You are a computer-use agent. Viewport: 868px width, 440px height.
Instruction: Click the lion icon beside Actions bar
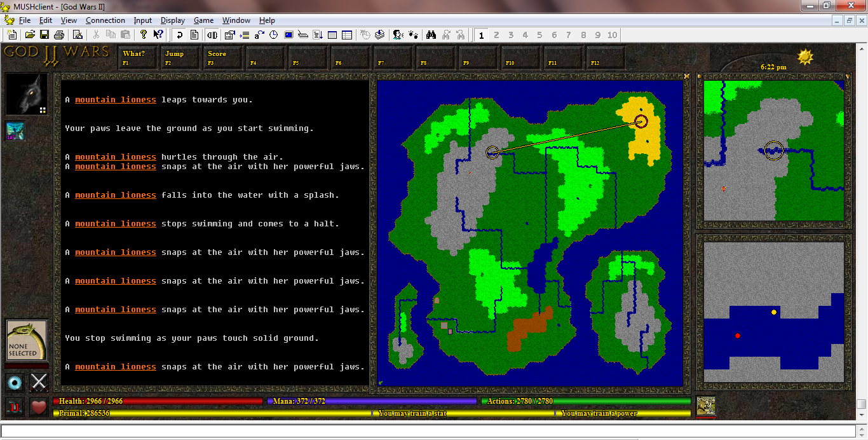(x=706, y=406)
